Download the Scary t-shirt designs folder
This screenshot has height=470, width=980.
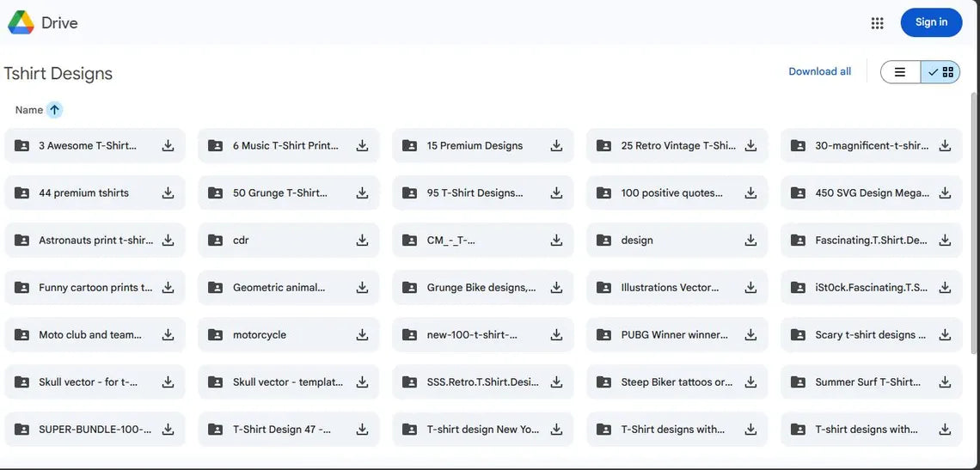945,335
